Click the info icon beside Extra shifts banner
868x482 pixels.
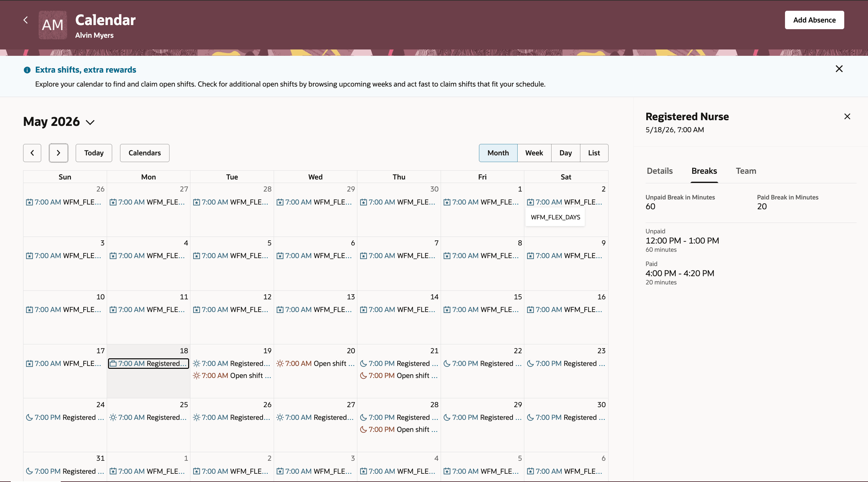(x=27, y=70)
